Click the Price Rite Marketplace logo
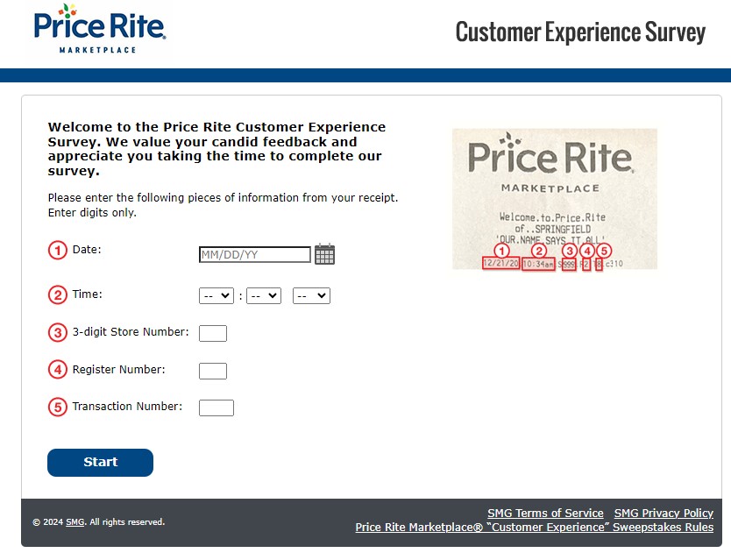731x560 pixels. [100, 29]
